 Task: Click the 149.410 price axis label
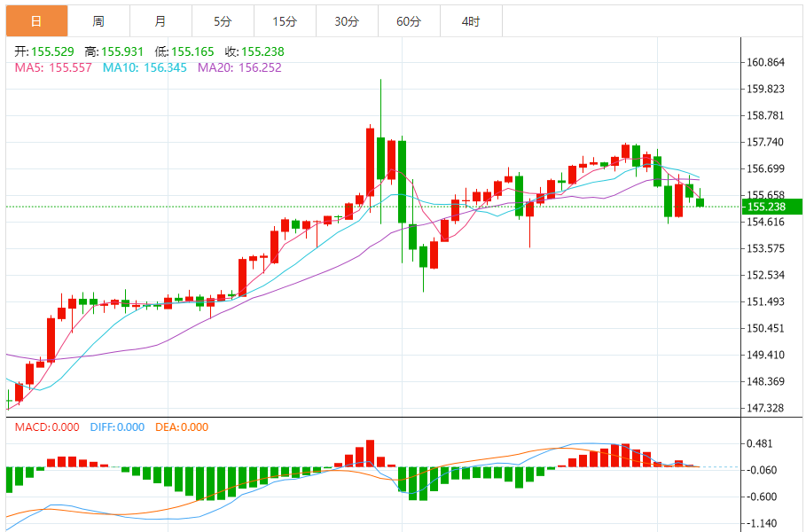pyautogui.click(x=765, y=356)
